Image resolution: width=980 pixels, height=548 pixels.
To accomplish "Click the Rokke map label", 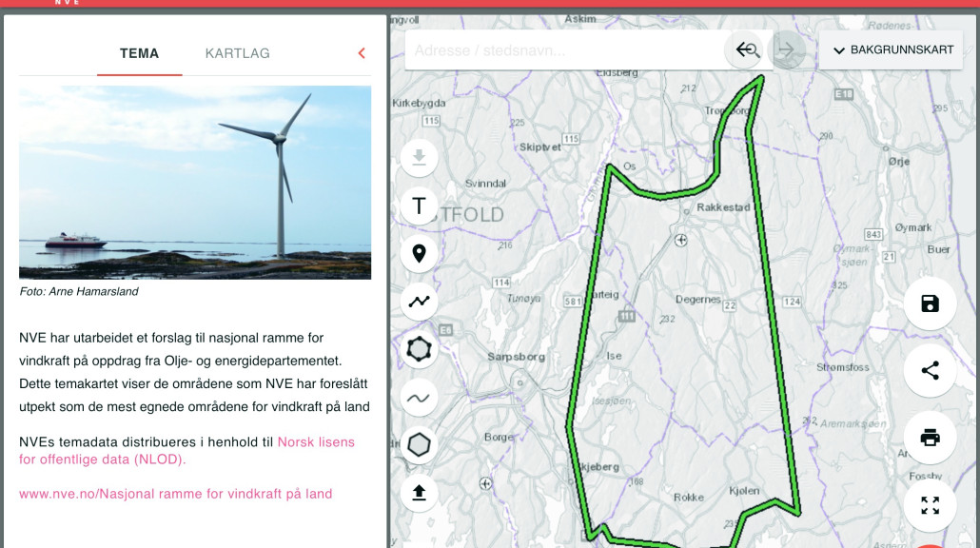I will 689,498.
